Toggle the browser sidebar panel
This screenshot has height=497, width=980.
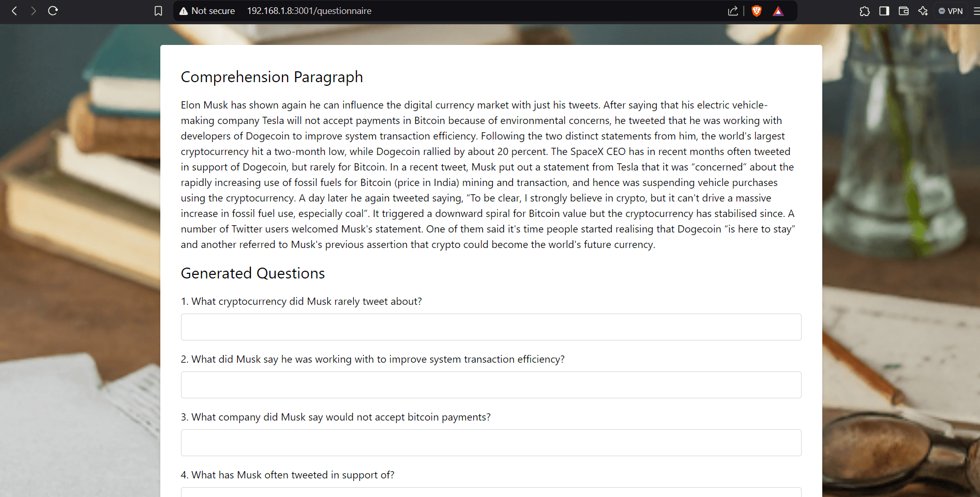point(884,11)
